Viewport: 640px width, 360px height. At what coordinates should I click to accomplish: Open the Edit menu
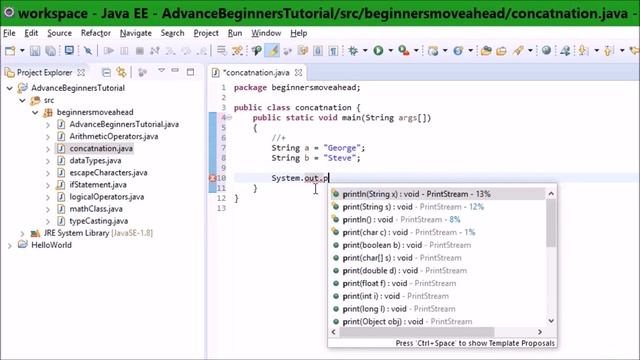31,33
